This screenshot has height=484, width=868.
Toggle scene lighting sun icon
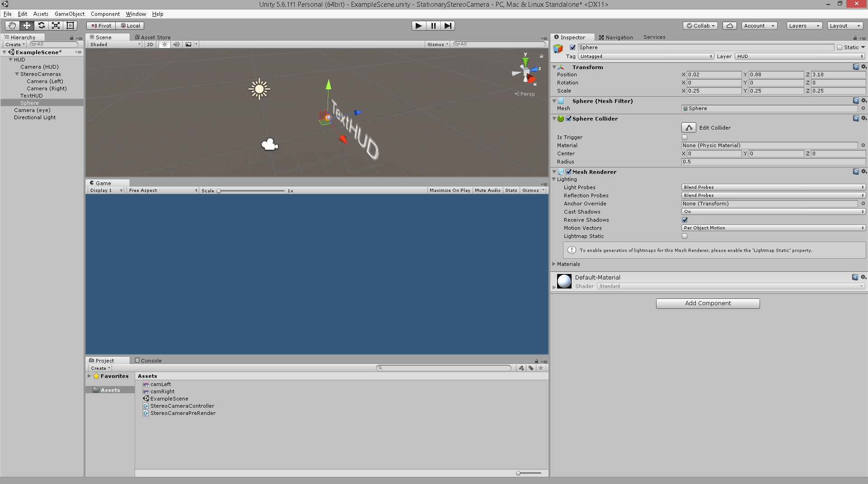click(164, 44)
